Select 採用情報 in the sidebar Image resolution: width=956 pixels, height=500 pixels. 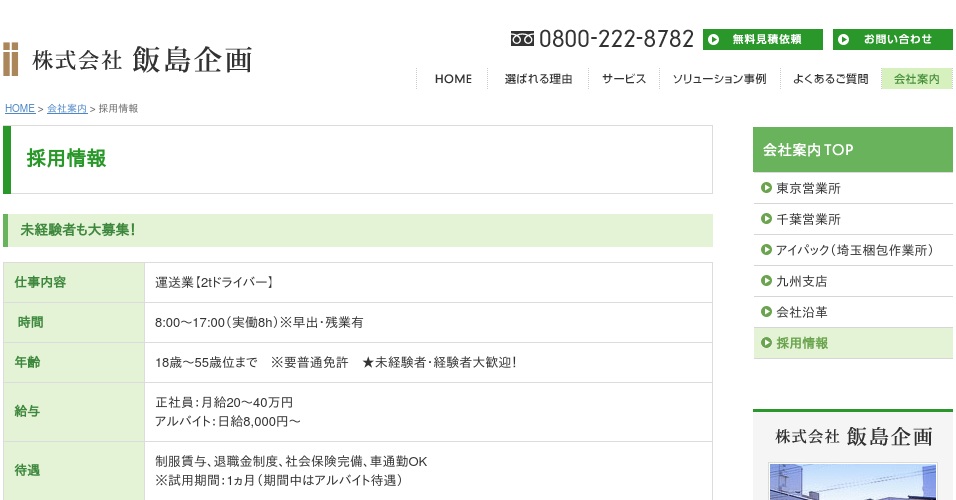pyautogui.click(x=802, y=343)
